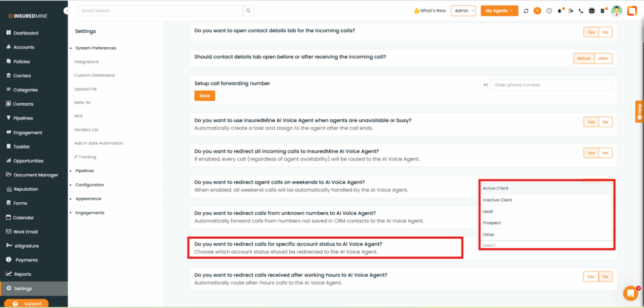Viewport: 644px width, 308px height.
Task: Expand the My Agents dropdown
Action: 498,11
